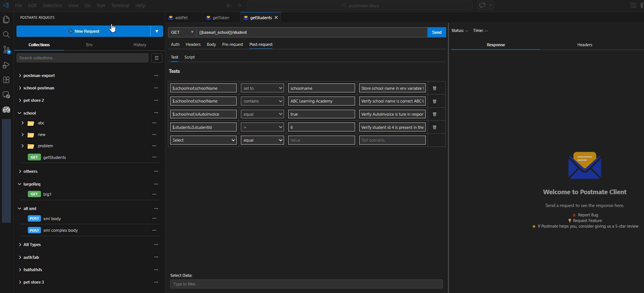The height and width of the screenshot is (293, 644).
Task: Switch to the getToken tab
Action: coord(221,18)
